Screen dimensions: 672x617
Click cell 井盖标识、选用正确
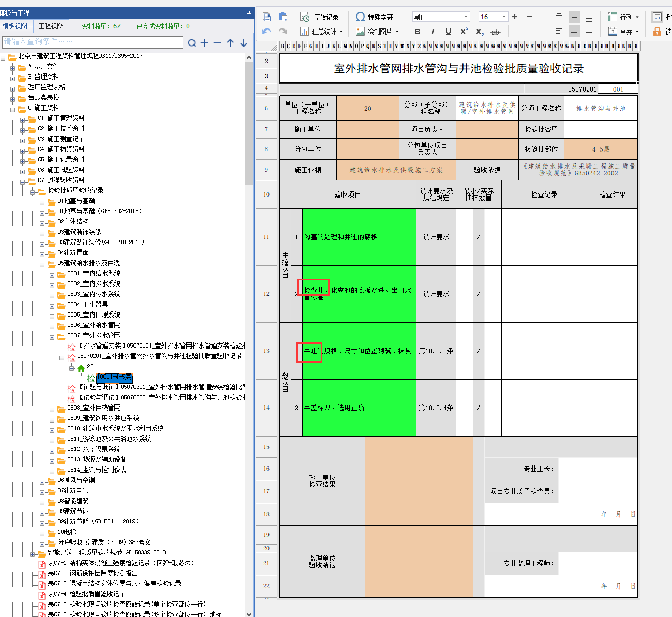(x=359, y=408)
